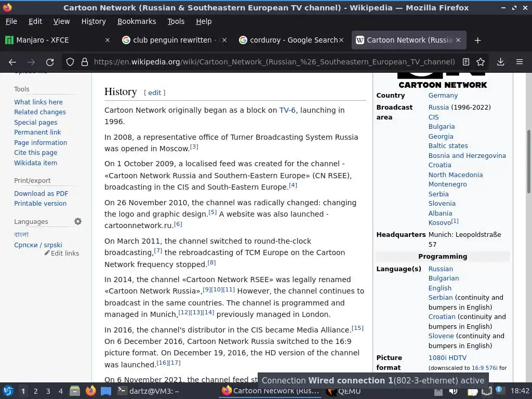Screen dimensions: 532x399
Task: Open Bosnia and Herzegovina link
Action: click(467, 156)
